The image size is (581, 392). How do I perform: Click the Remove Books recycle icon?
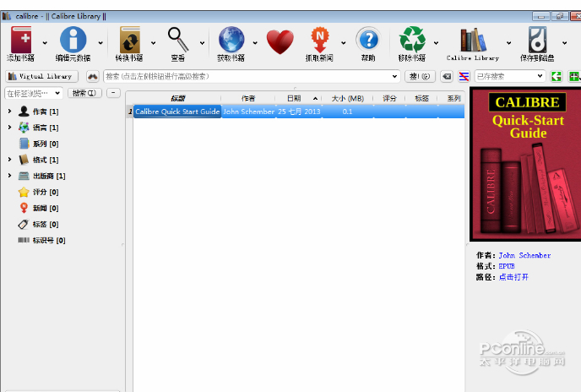click(413, 39)
